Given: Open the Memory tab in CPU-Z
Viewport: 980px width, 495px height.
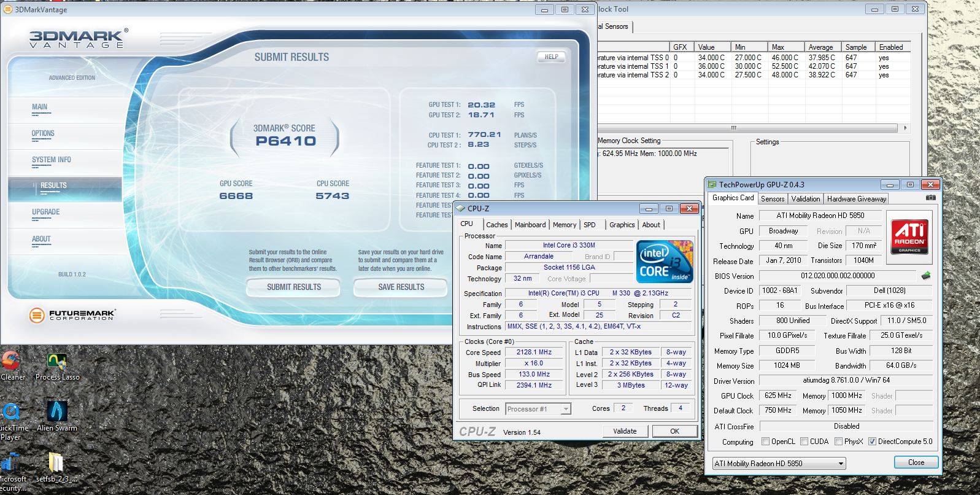Looking at the screenshot, I should [564, 225].
